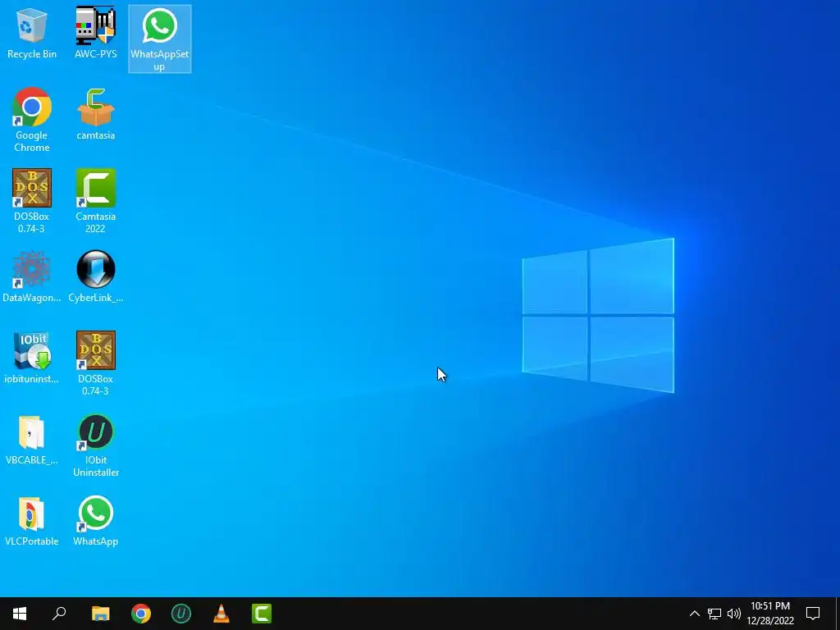Launch Chrome from the taskbar
Viewport: 840px width, 630px height.
(141, 614)
